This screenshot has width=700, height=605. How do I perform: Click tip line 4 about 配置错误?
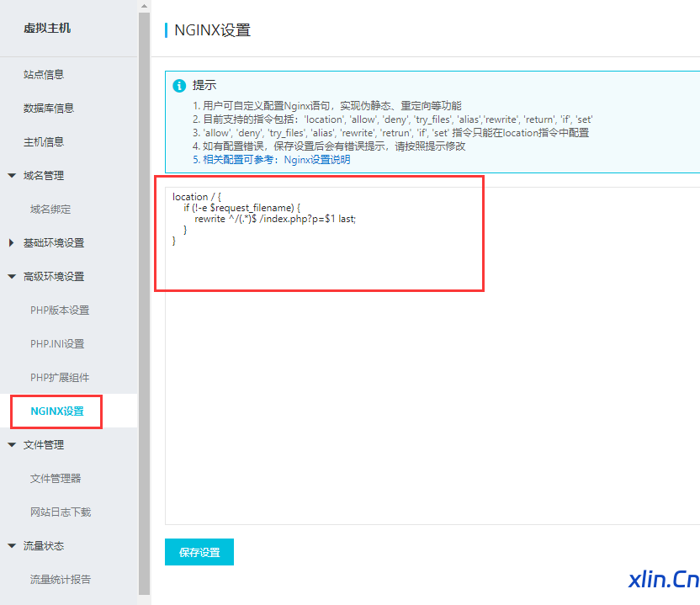click(329, 146)
